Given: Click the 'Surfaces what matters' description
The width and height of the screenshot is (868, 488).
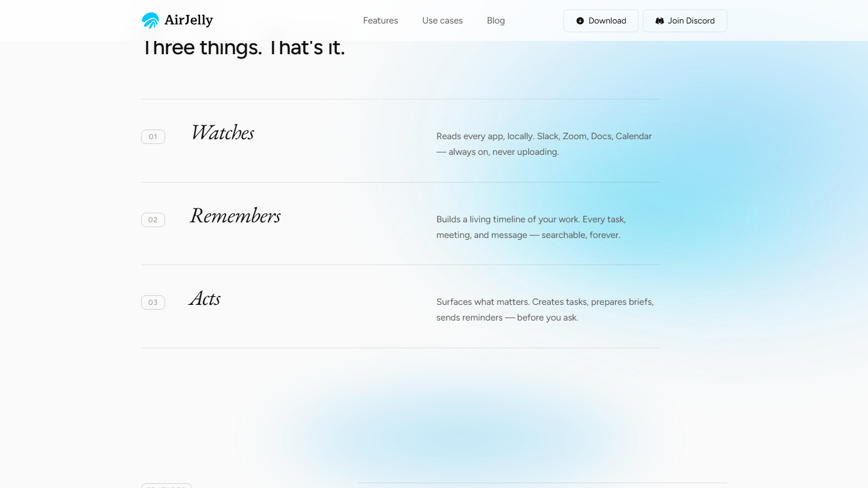Looking at the screenshot, I should pos(545,310).
